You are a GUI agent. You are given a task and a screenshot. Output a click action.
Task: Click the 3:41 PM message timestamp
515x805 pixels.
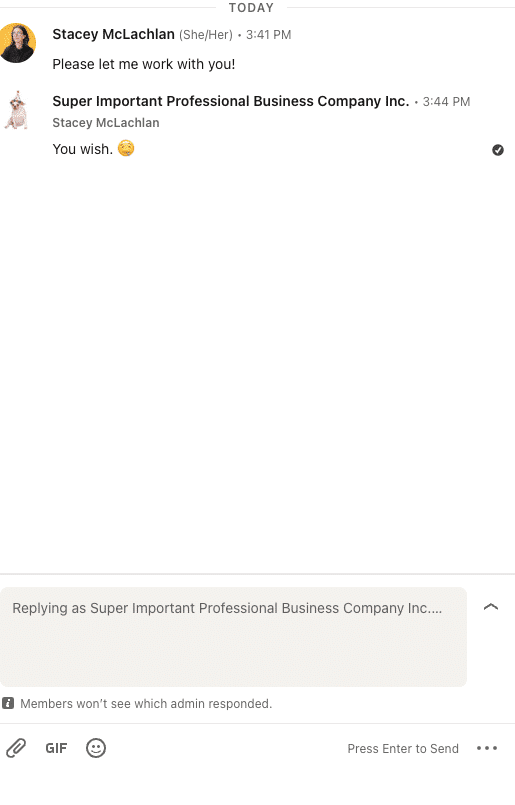point(269,35)
